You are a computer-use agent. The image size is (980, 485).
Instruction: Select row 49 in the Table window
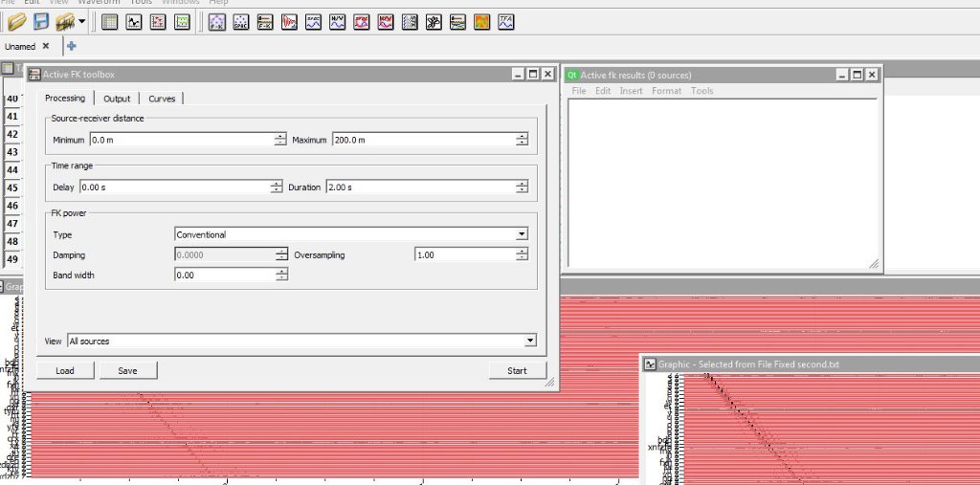click(12, 258)
